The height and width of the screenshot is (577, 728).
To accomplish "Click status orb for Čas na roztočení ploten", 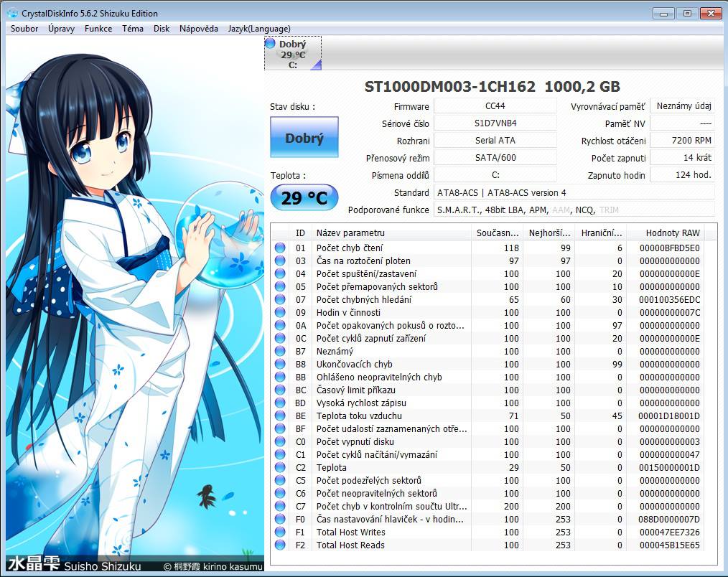I will click(280, 261).
